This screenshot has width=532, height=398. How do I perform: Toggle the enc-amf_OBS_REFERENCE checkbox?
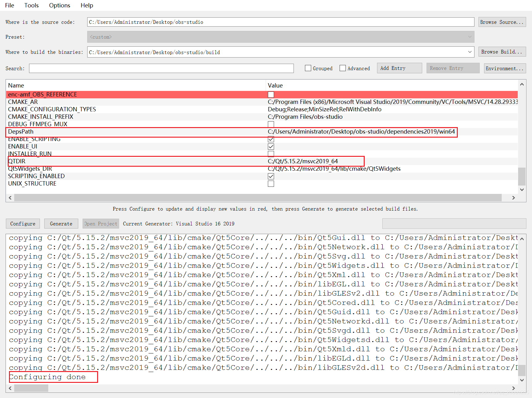coord(271,95)
